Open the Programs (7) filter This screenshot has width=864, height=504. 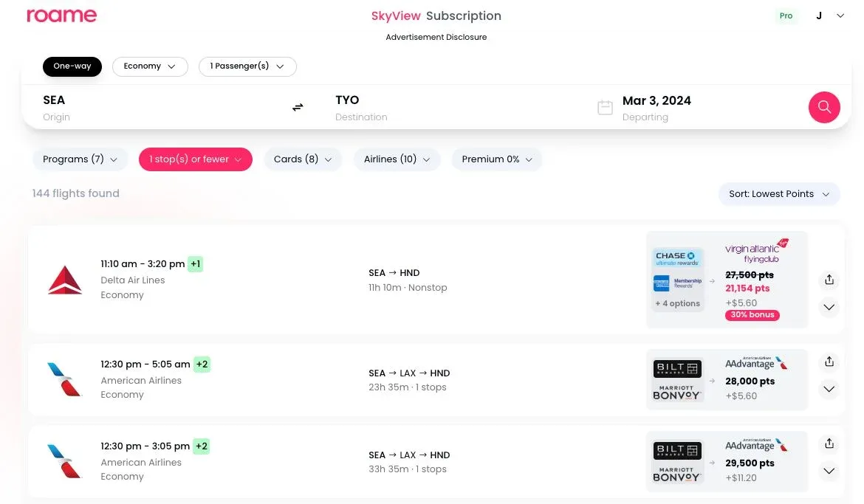click(80, 159)
